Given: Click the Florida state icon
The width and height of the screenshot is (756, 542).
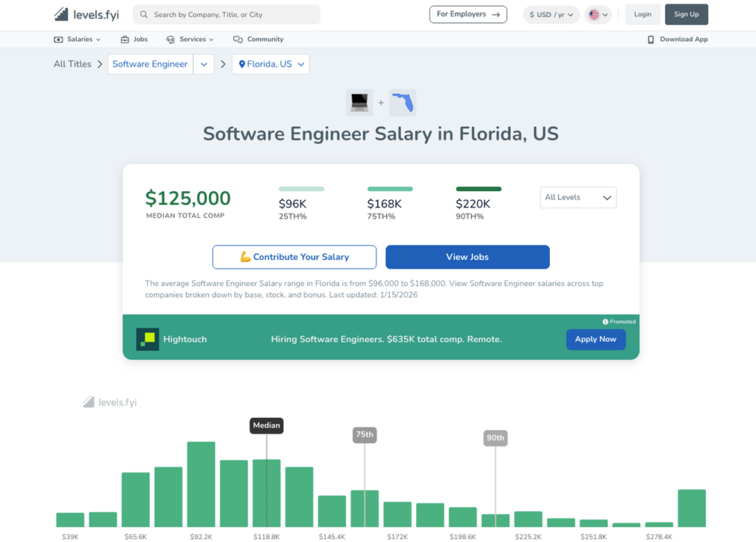Looking at the screenshot, I should [x=402, y=102].
